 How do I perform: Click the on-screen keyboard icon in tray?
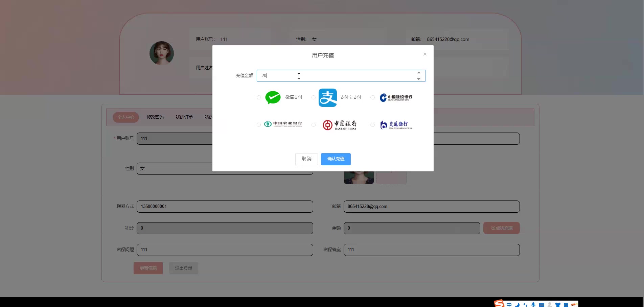tap(542, 304)
